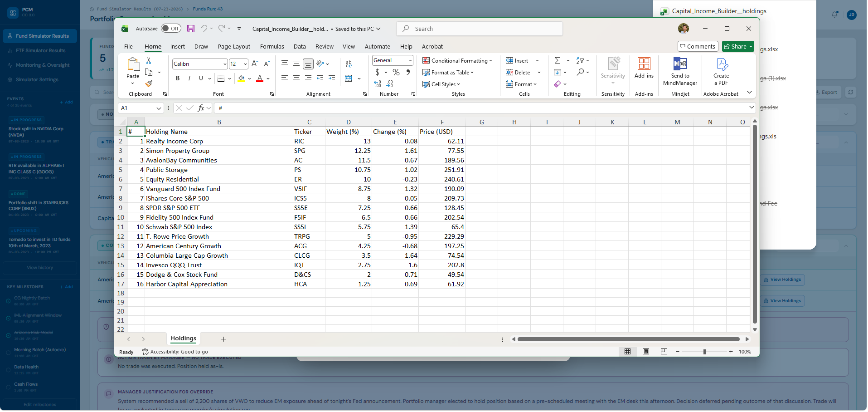The width and height of the screenshot is (868, 412).
Task: Click the Insert Function fx icon
Action: click(x=201, y=108)
